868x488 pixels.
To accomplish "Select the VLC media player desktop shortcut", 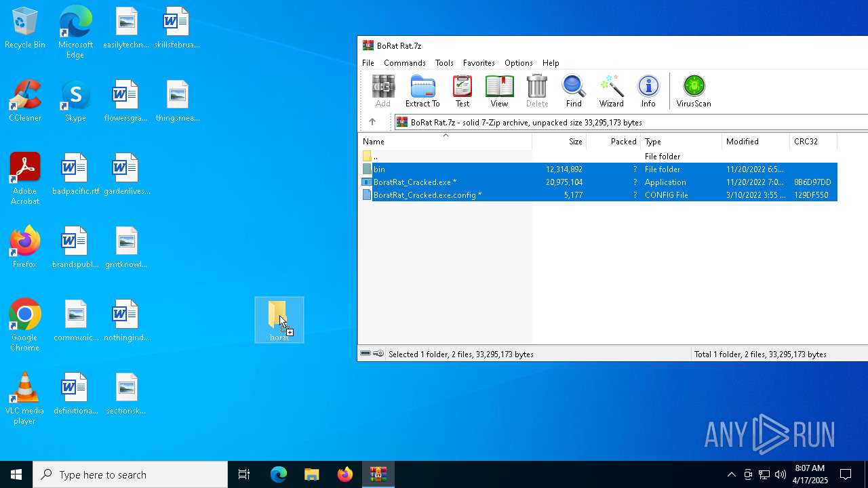I will coord(25,399).
